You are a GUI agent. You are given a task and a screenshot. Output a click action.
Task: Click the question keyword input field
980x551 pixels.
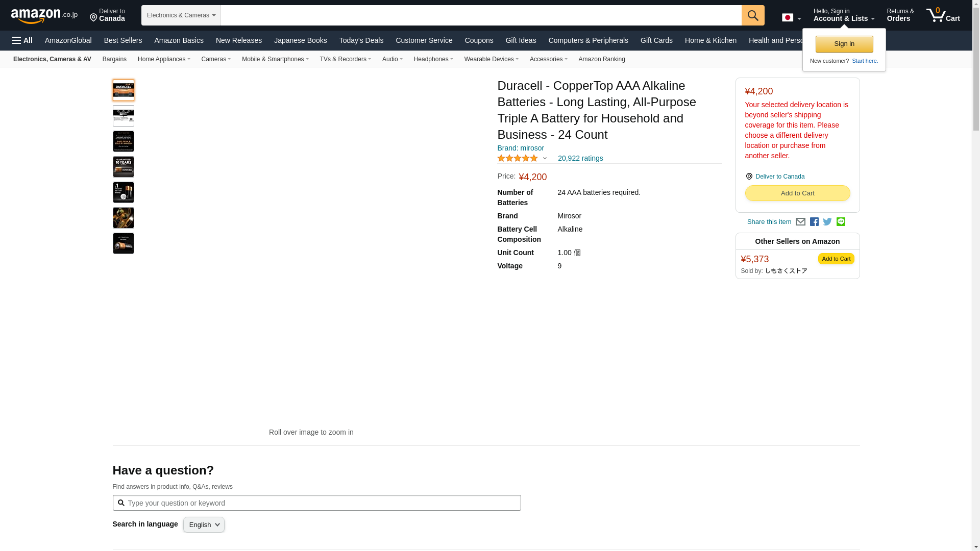point(322,503)
